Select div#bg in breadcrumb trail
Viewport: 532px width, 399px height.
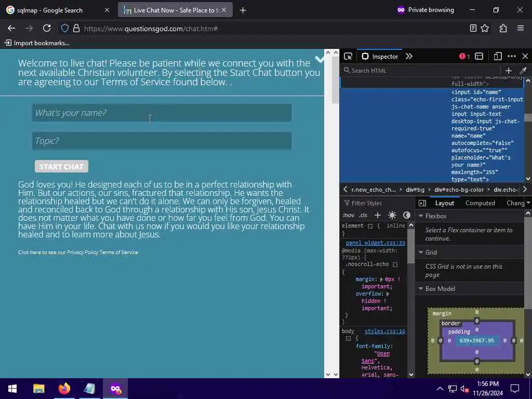415,190
